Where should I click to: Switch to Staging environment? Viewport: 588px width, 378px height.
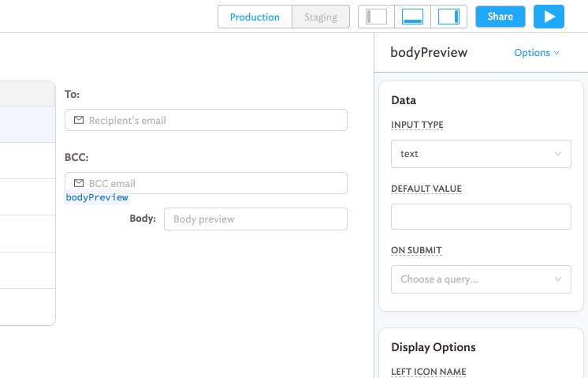pos(321,17)
